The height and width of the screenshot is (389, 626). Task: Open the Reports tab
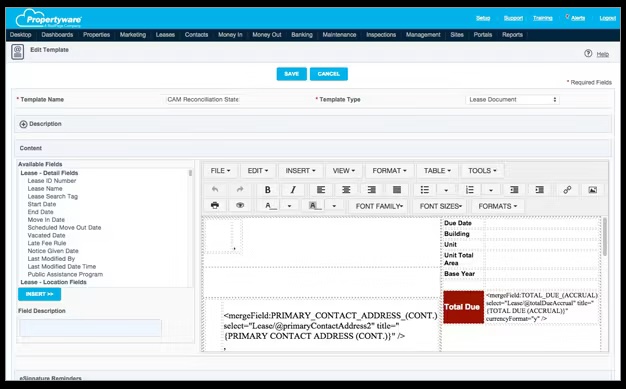[x=512, y=35]
